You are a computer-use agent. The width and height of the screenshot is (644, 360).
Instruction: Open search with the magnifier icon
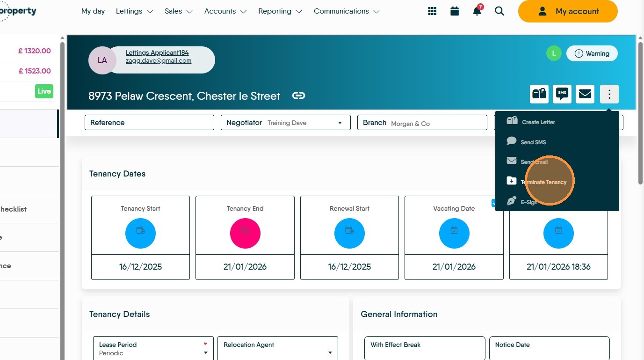point(499,11)
